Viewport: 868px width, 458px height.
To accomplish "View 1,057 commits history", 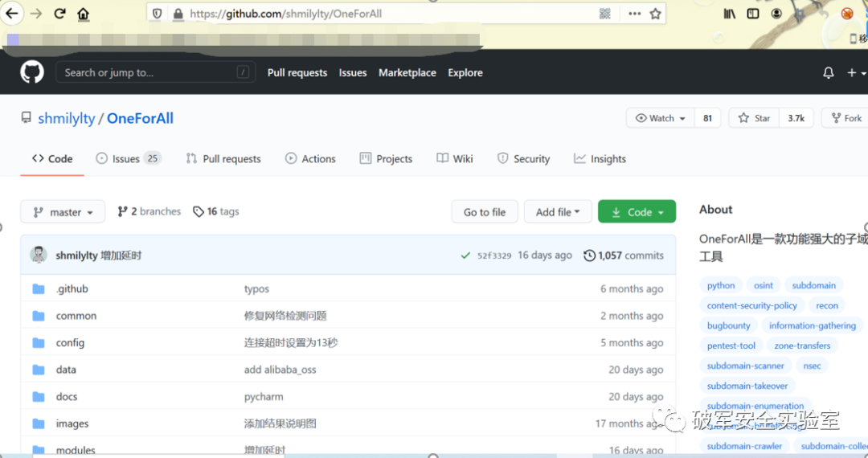I will click(x=624, y=256).
